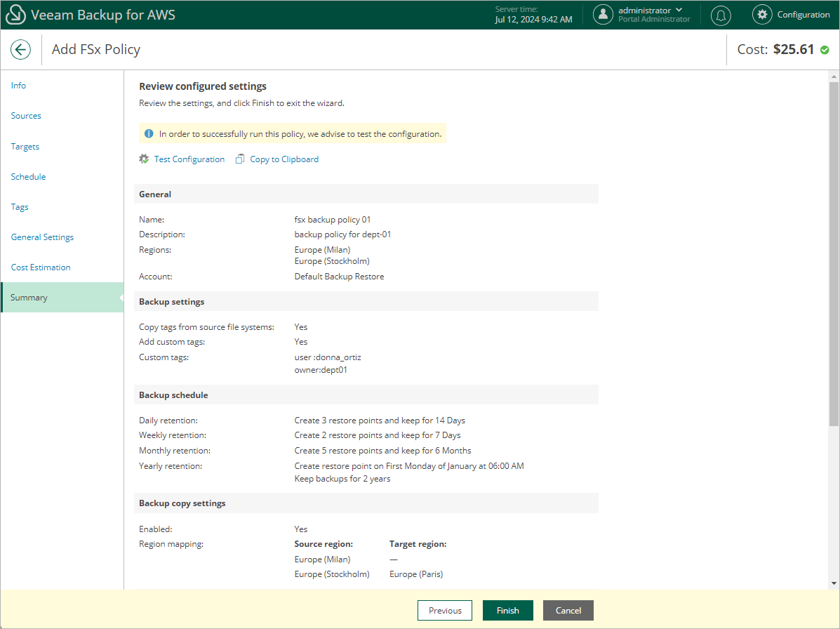Click the server time 'Jul 12, 2024 9:42 AM'
Viewport: 840px width, 629px height.
[x=533, y=19]
